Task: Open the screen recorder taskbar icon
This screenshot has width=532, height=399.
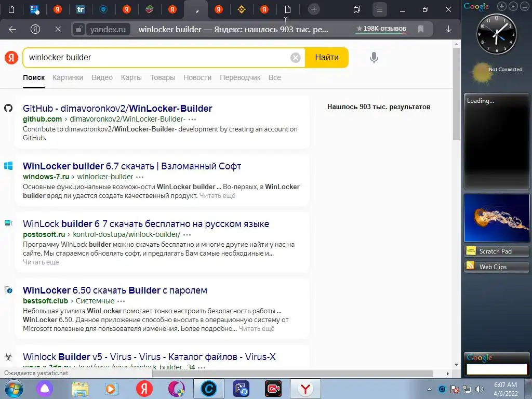Action: tap(273, 389)
